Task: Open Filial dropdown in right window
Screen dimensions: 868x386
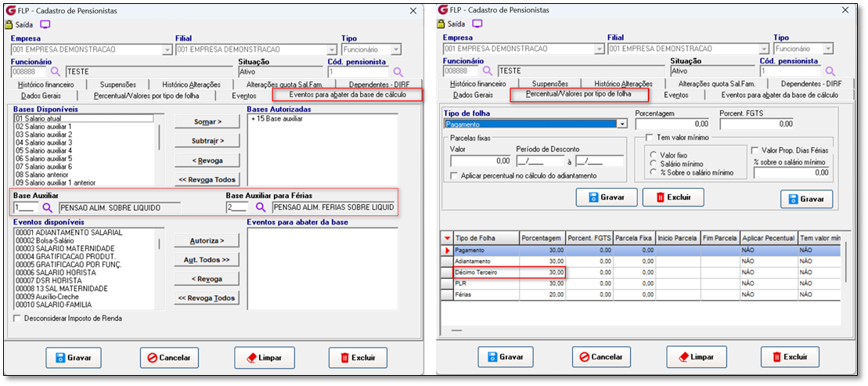Action: pos(763,49)
